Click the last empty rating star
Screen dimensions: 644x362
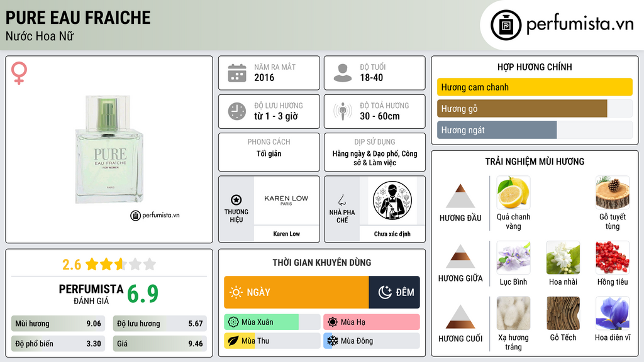(150, 264)
